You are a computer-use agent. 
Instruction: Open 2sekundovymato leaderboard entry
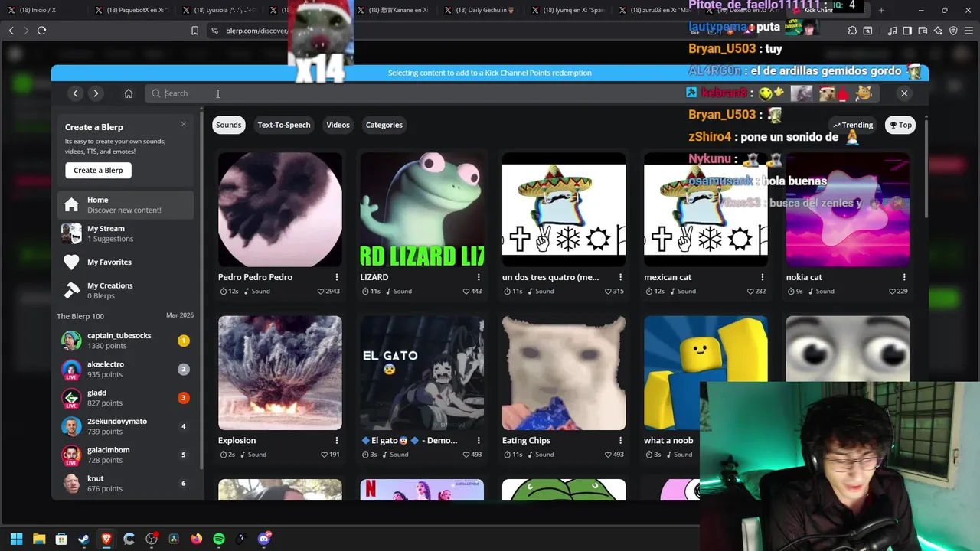pyautogui.click(x=126, y=426)
